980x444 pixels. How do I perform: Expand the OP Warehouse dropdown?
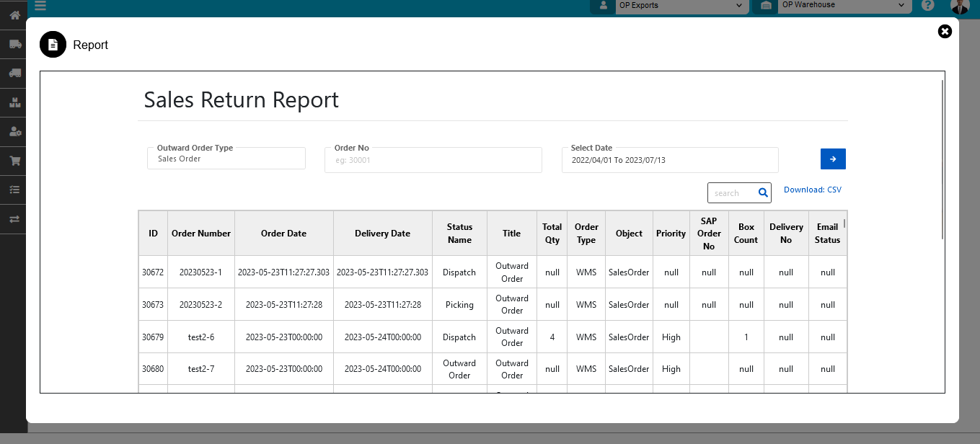842,6
